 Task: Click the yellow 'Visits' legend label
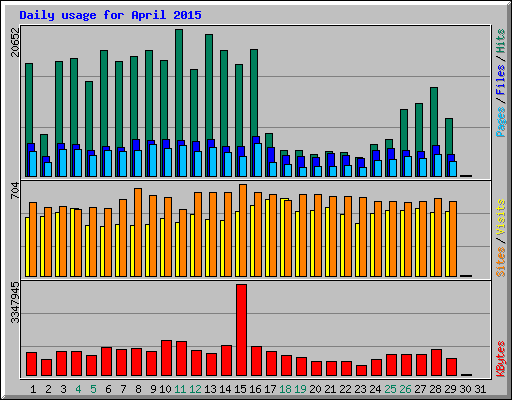[x=501, y=217]
